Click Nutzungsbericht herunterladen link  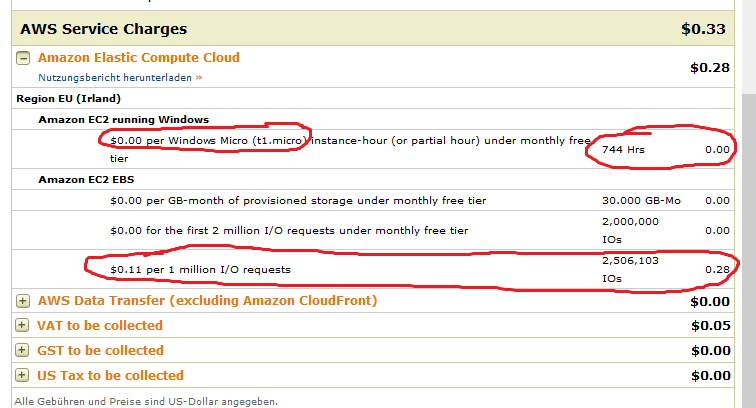115,78
